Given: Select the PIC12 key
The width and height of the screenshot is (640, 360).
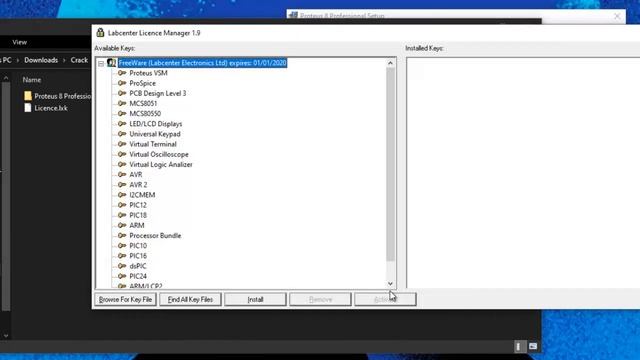Looking at the screenshot, I should point(138,205).
